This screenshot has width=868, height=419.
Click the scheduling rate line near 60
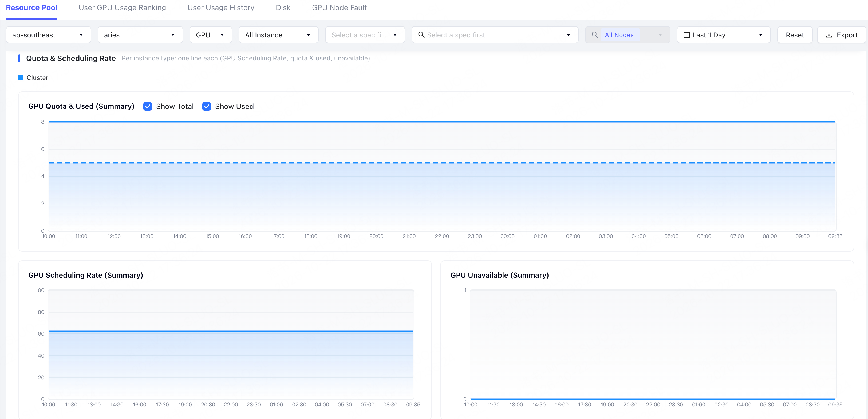pyautogui.click(x=231, y=331)
